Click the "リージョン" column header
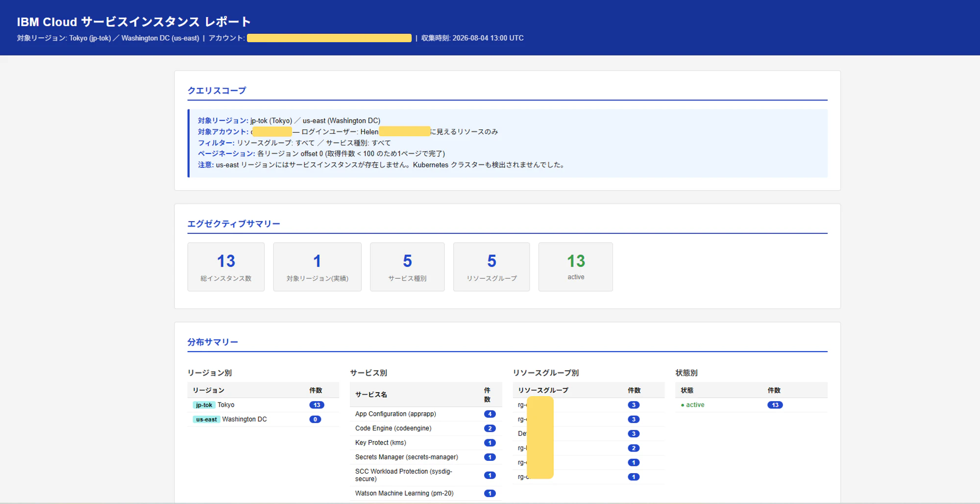 pos(209,390)
